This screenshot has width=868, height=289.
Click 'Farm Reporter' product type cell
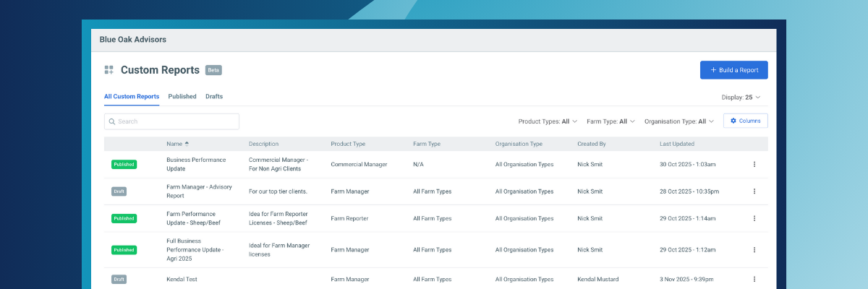tap(349, 218)
